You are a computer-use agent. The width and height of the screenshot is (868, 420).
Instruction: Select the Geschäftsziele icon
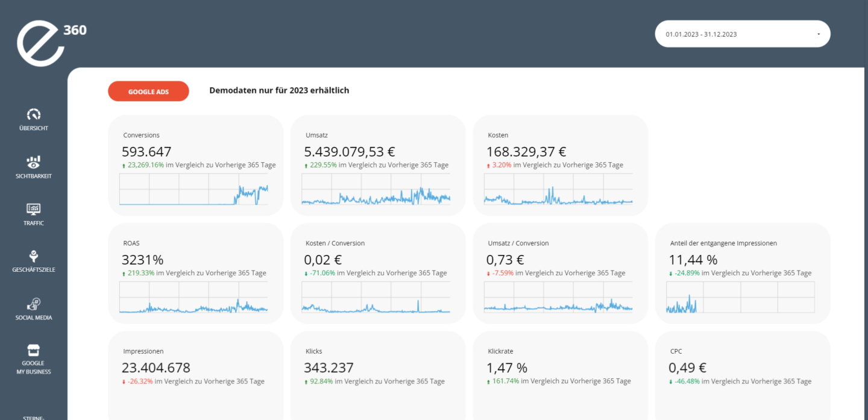(34, 255)
